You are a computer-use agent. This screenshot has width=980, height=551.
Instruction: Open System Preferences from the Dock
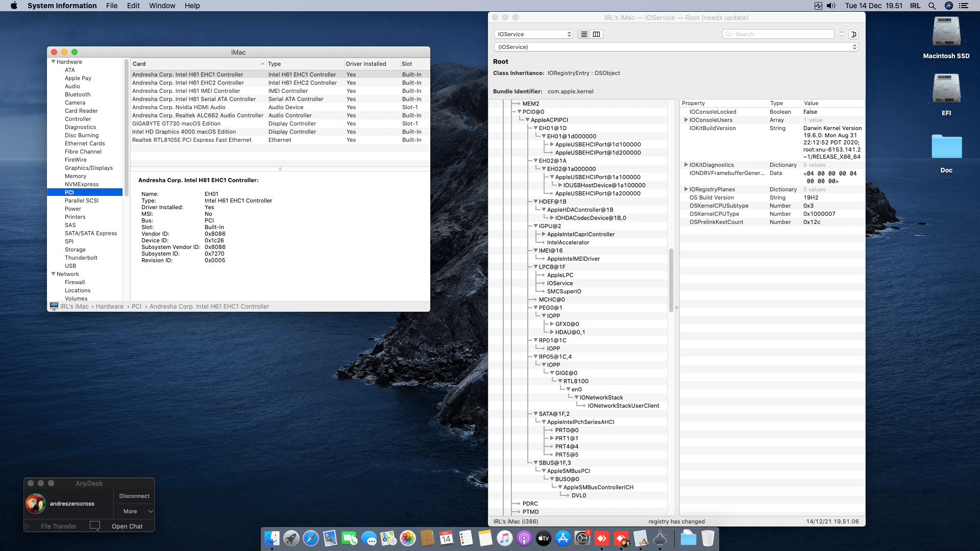coord(582,538)
